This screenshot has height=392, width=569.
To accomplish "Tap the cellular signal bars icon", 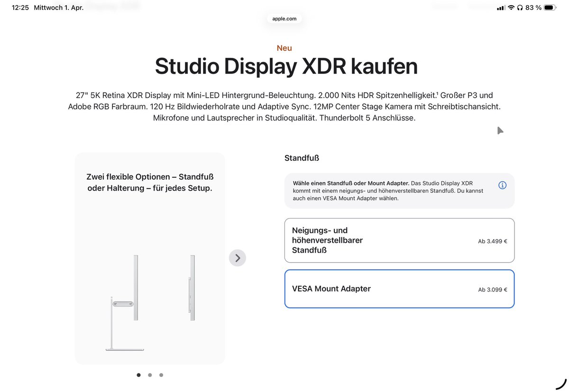I will (501, 8).
